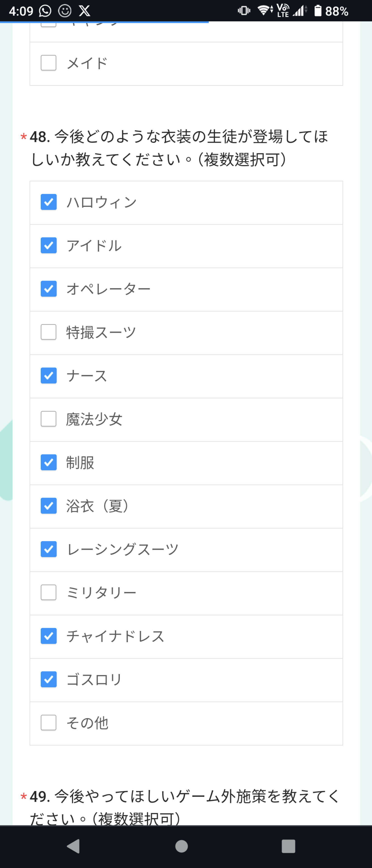This screenshot has width=372, height=868.
Task: Check the メイド checkbox
Action: click(49, 63)
